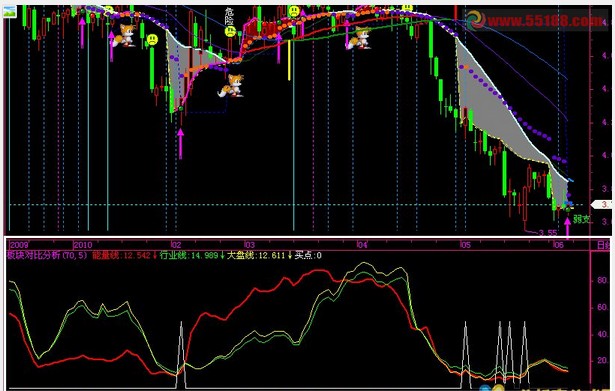
Task: Click the 弱支 weak support label
Action: point(581,219)
